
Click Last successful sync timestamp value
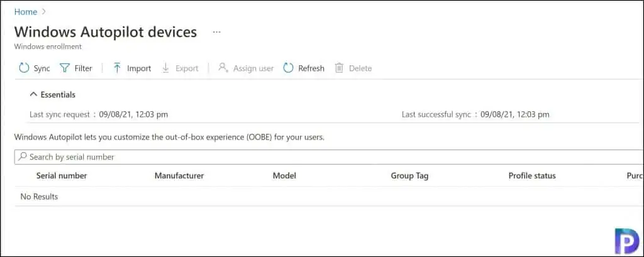click(x=514, y=114)
